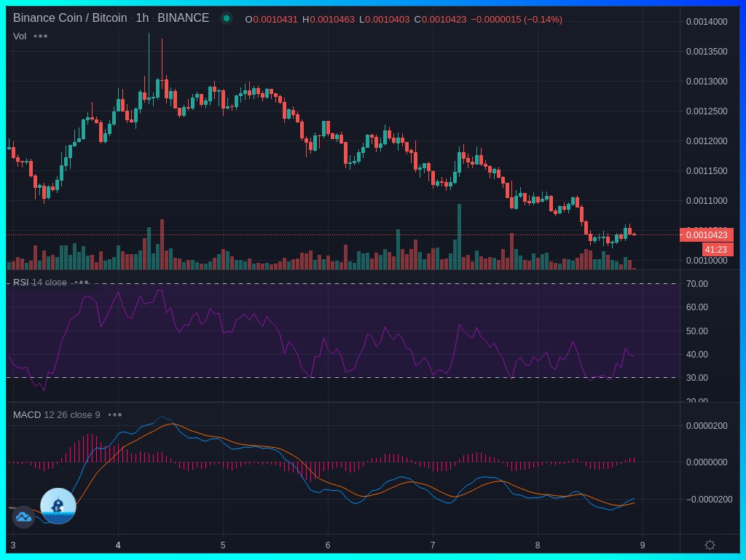Screen dimensions: 746x560
Task: Click date label 6 on time axis
Action: click(328, 545)
